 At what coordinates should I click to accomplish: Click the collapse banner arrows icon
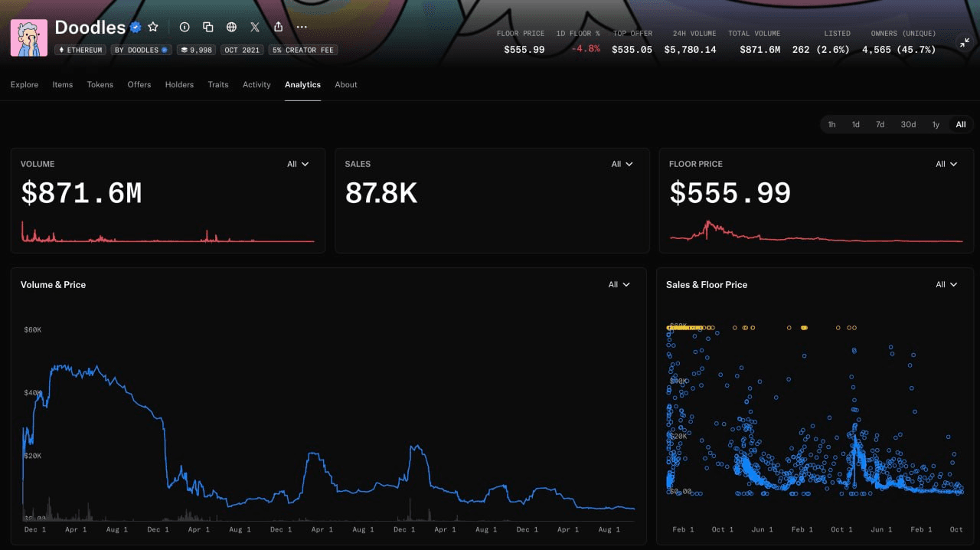coord(964,44)
